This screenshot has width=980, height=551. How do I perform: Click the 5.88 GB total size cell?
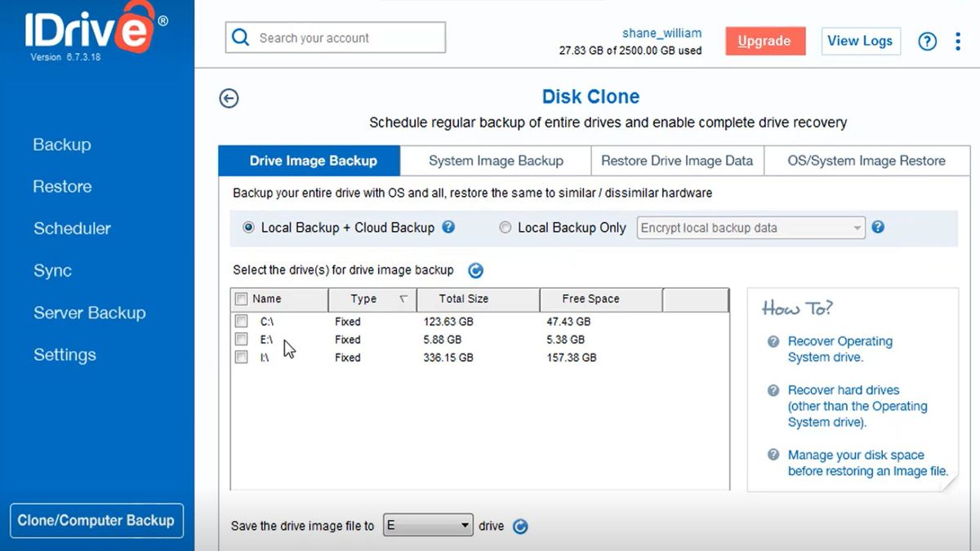[443, 340]
